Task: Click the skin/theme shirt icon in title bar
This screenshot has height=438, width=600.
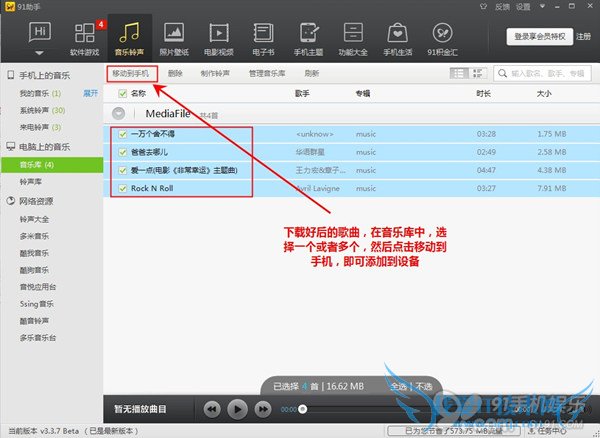Action: tap(483, 7)
